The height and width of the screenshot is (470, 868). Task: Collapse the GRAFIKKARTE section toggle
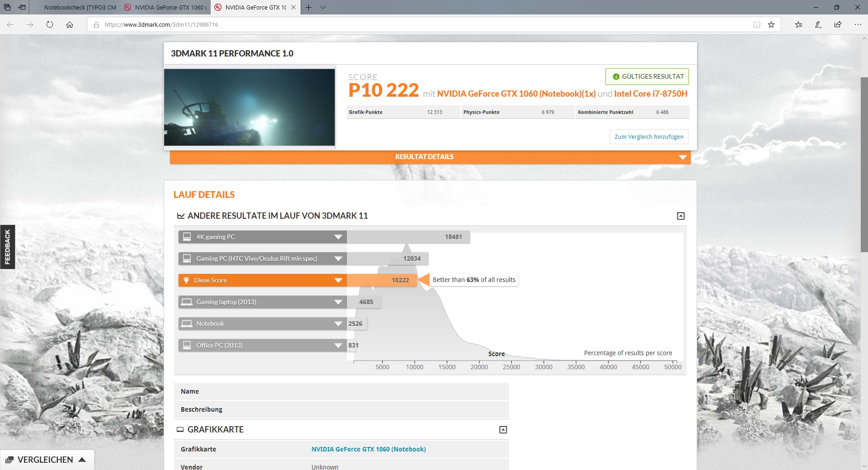point(503,430)
